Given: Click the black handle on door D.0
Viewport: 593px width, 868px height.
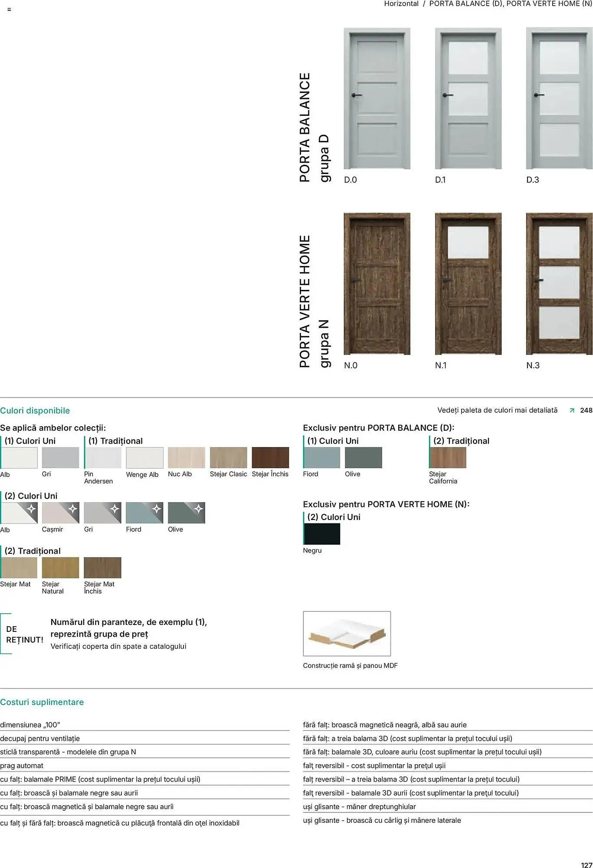Looking at the screenshot, I should [356, 95].
